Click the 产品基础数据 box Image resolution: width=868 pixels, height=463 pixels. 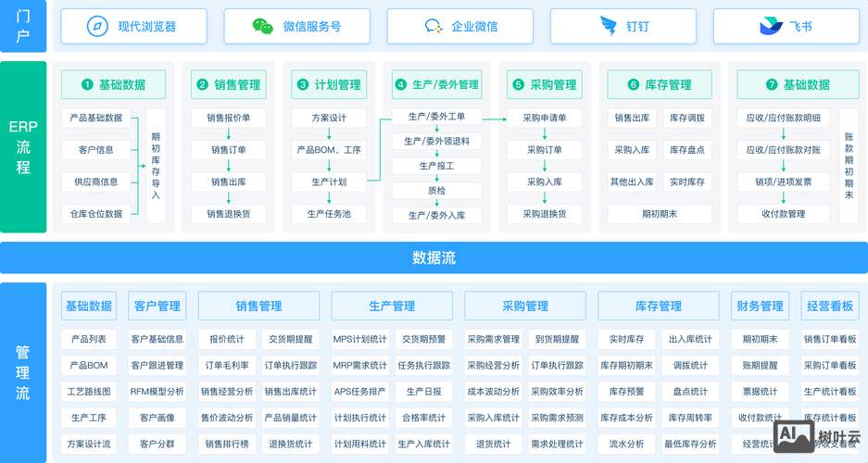click(x=96, y=118)
